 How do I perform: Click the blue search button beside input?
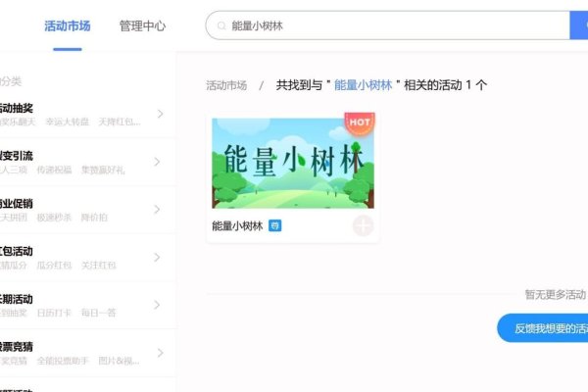pos(579,25)
